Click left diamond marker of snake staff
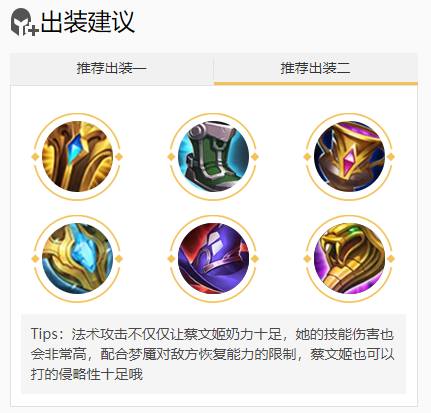 pyautogui.click(x=307, y=259)
